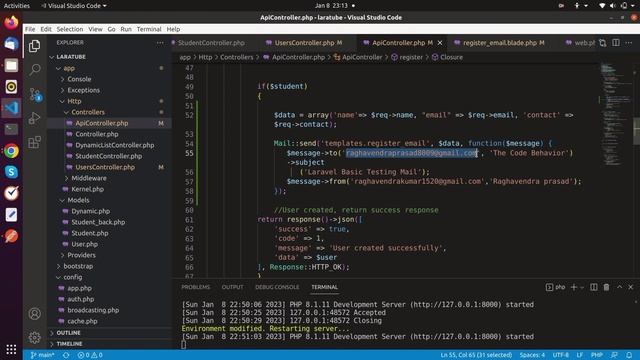Expand the Exceptions folder

pyautogui.click(x=83, y=90)
